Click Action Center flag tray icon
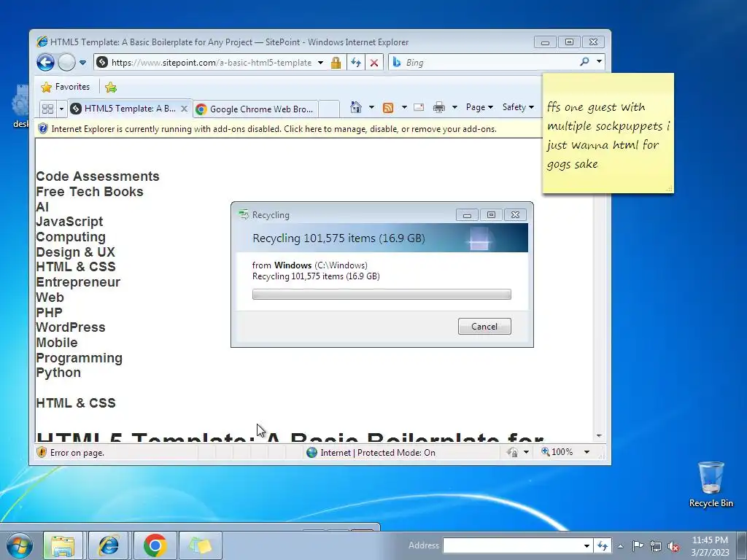The width and height of the screenshot is (747, 560). (x=638, y=545)
